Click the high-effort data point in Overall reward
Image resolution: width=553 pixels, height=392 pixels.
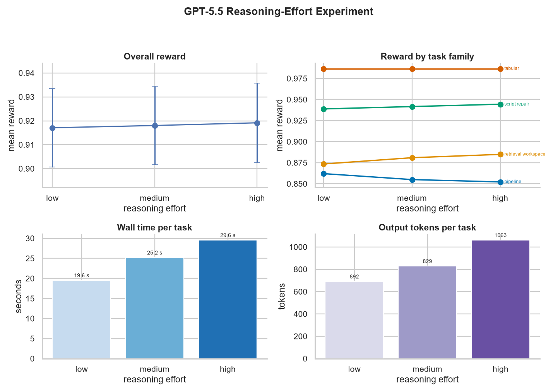tap(257, 123)
